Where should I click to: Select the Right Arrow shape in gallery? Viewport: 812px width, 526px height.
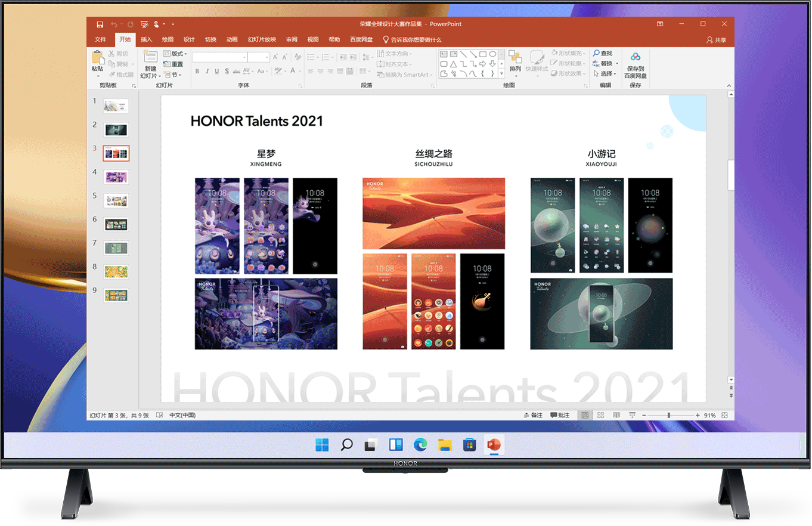tap(483, 64)
